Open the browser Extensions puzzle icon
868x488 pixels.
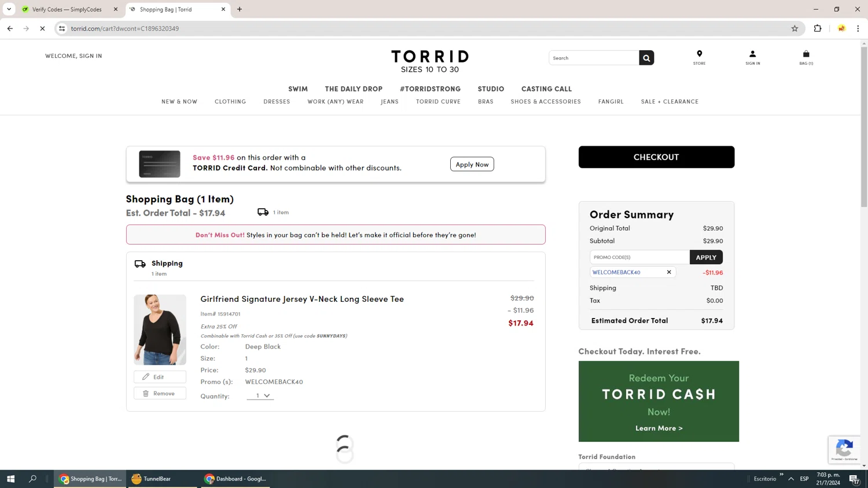coord(818,28)
